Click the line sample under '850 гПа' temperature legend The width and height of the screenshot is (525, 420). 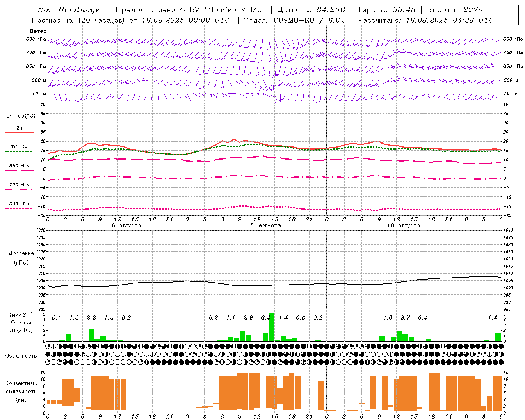(x=19, y=170)
